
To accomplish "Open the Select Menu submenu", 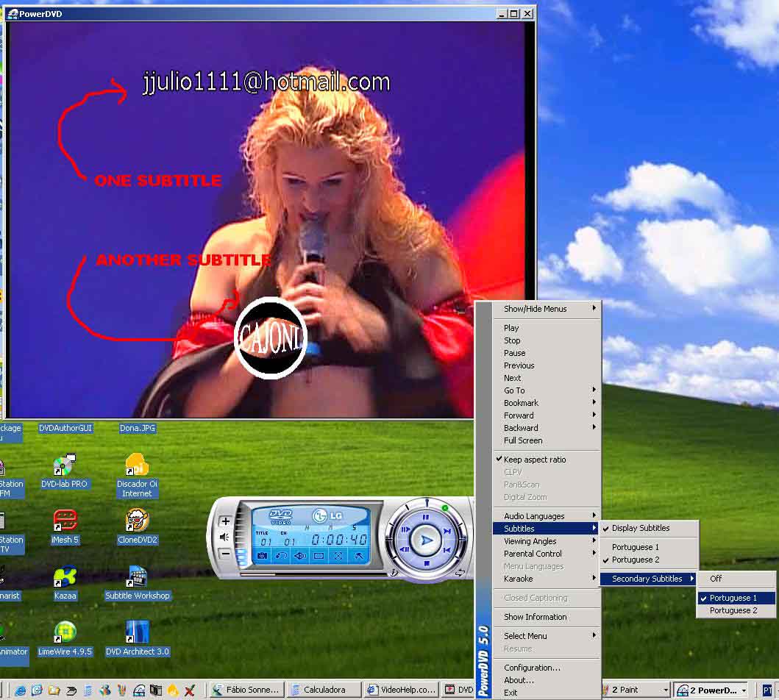I will (547, 636).
